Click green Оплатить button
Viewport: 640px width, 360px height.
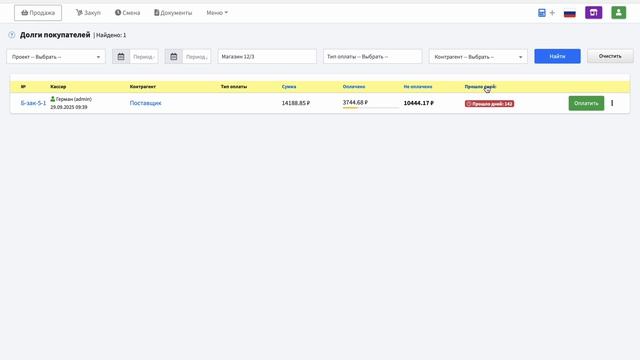click(x=586, y=103)
